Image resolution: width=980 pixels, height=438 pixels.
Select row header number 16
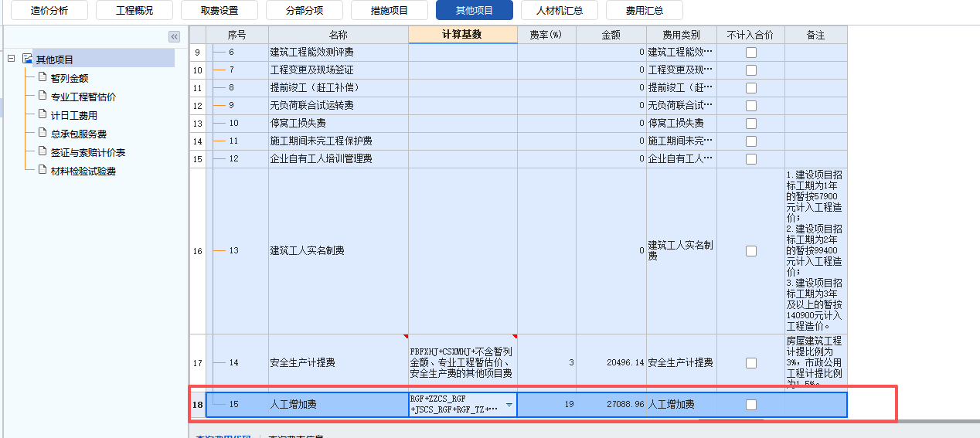click(197, 250)
